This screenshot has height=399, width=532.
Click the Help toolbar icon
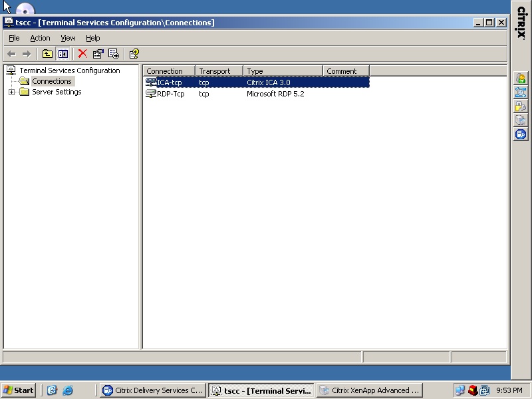tap(133, 54)
